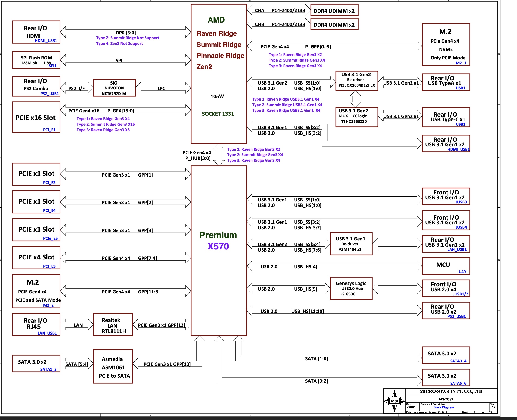Click the LAN_USB1 link under RJ45
The height and width of the screenshot is (420, 517).
[47, 333]
